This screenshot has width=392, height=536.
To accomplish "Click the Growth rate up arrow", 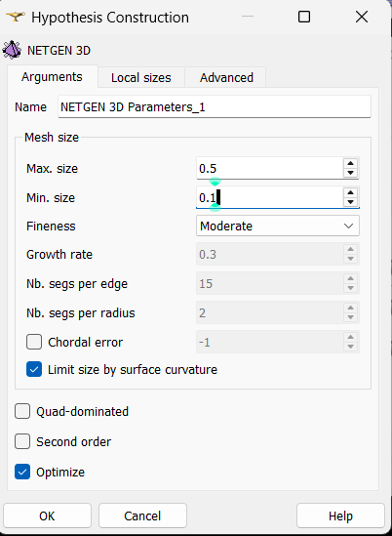I will click(x=350, y=249).
